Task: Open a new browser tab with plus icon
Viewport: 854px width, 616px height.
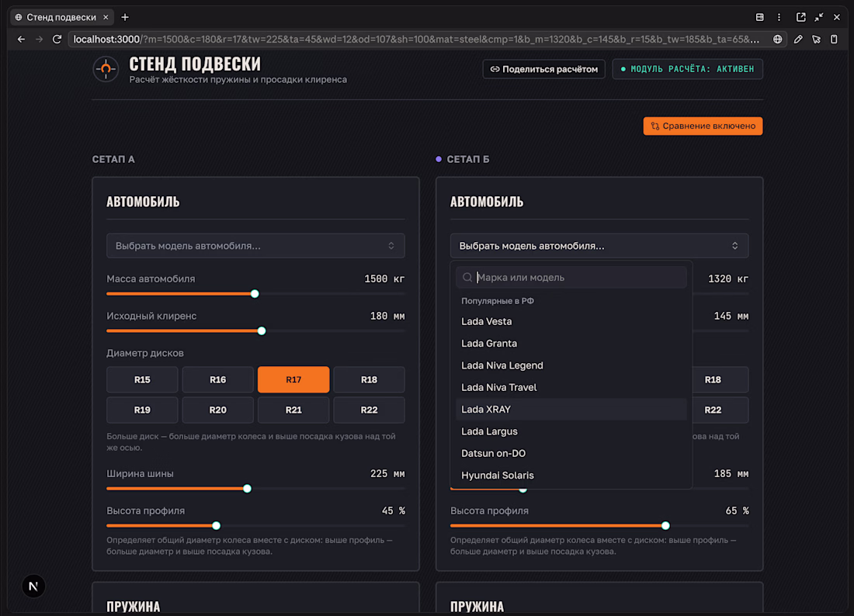Action: pos(125,17)
